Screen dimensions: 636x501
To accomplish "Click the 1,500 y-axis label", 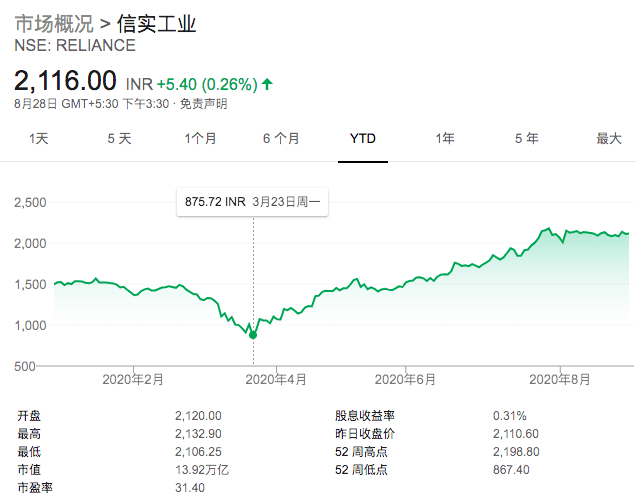I will (30, 284).
